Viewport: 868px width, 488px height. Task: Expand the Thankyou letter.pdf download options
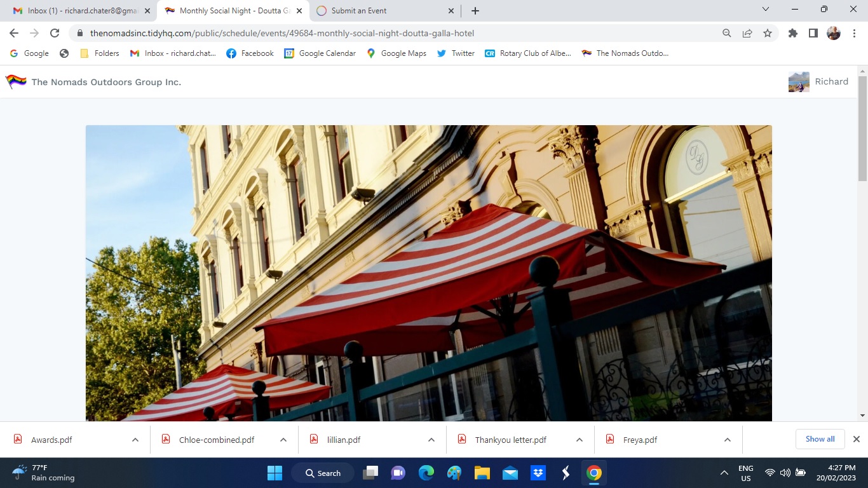[x=580, y=440]
